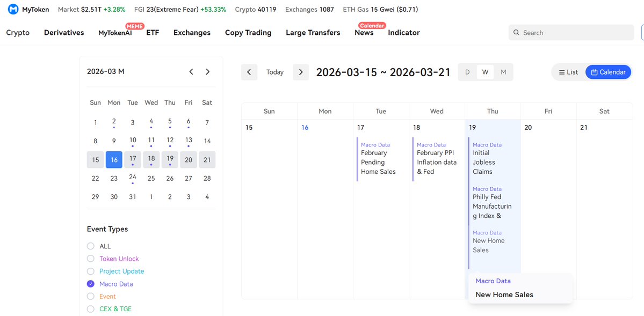Open the ETF menu
This screenshot has width=644, height=316.
tap(153, 32)
